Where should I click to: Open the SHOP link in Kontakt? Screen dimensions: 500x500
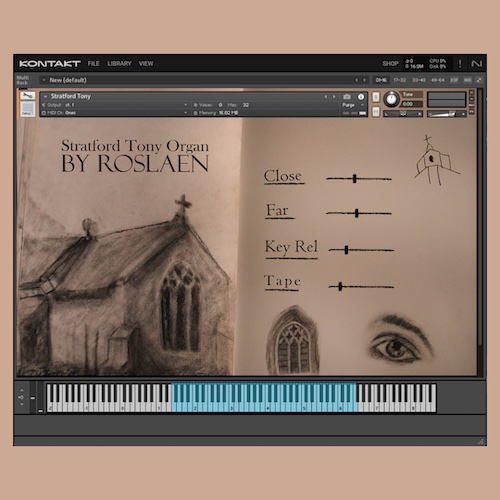coord(390,63)
